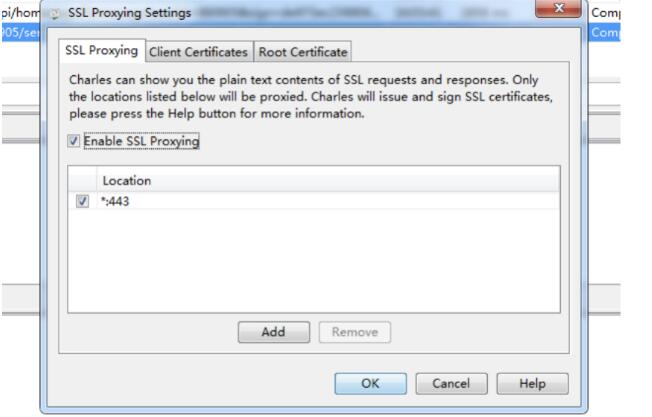The width and height of the screenshot is (652, 417).
Task: Click the empty header cell above checkboxes
Action: (x=82, y=180)
